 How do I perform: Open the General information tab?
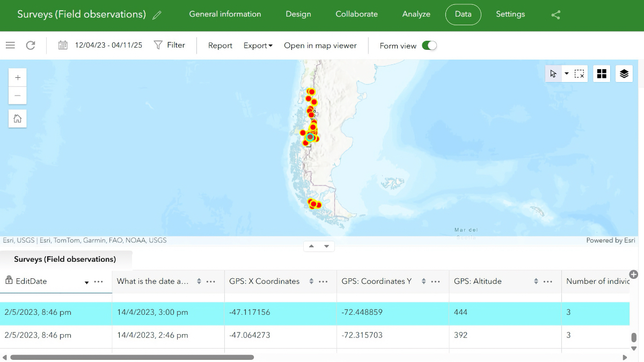pos(225,14)
